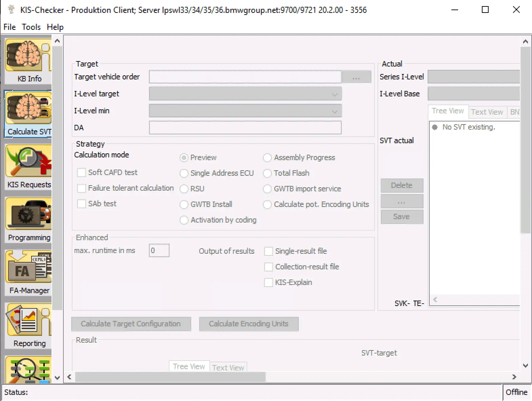Select GWTB Install mode
The image size is (532, 401).
click(184, 205)
